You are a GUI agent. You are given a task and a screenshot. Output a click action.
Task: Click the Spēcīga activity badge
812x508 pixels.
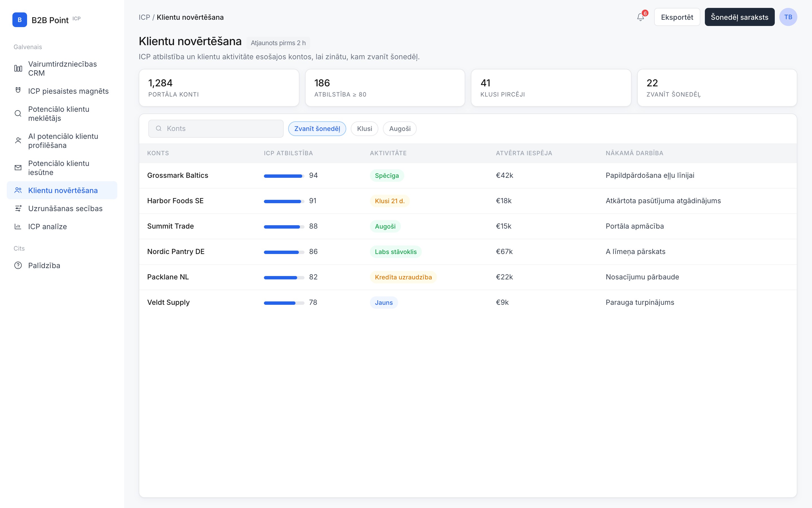tap(387, 175)
